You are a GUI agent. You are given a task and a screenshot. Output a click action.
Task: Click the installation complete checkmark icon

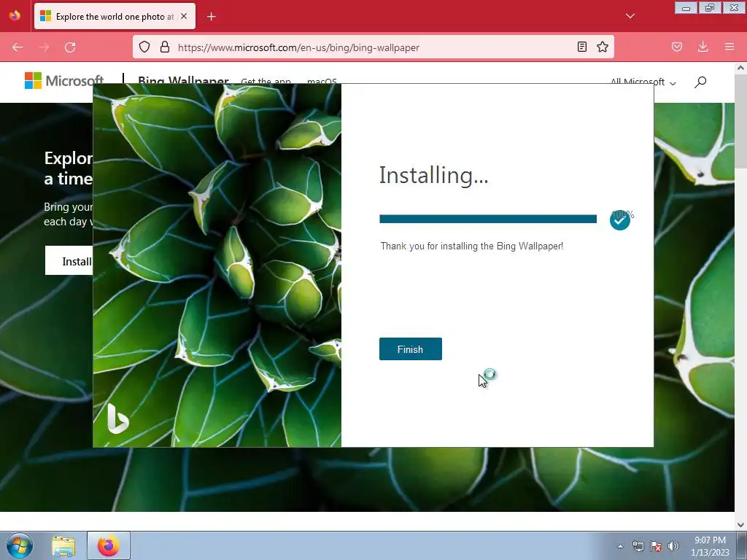tap(620, 220)
